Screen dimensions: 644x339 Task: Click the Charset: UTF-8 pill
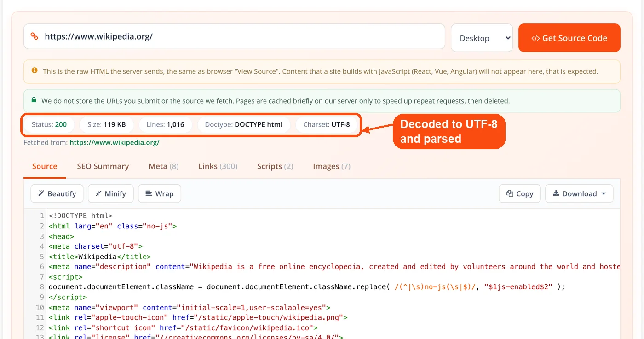click(327, 124)
